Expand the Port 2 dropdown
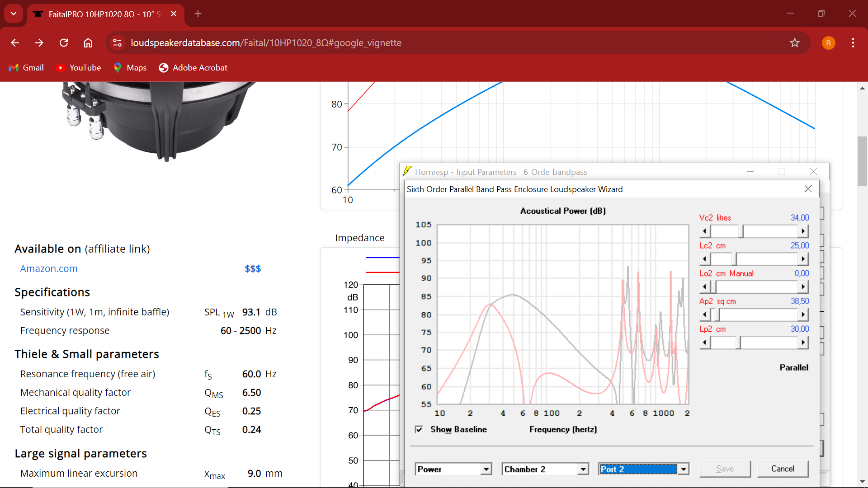 click(683, 469)
